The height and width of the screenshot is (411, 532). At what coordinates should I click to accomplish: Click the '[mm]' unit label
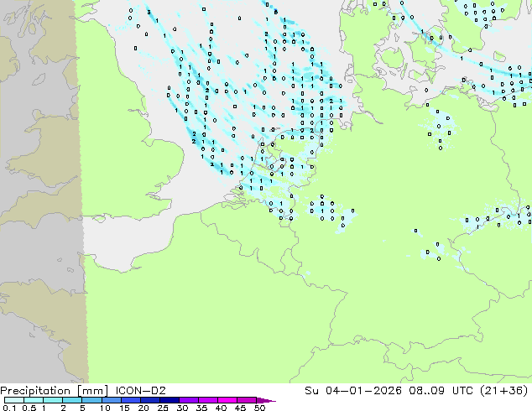pyautogui.click(x=92, y=391)
